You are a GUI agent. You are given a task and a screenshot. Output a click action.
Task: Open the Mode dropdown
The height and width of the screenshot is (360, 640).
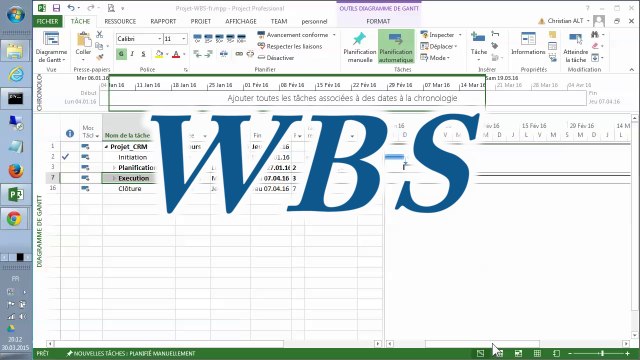coord(435,58)
